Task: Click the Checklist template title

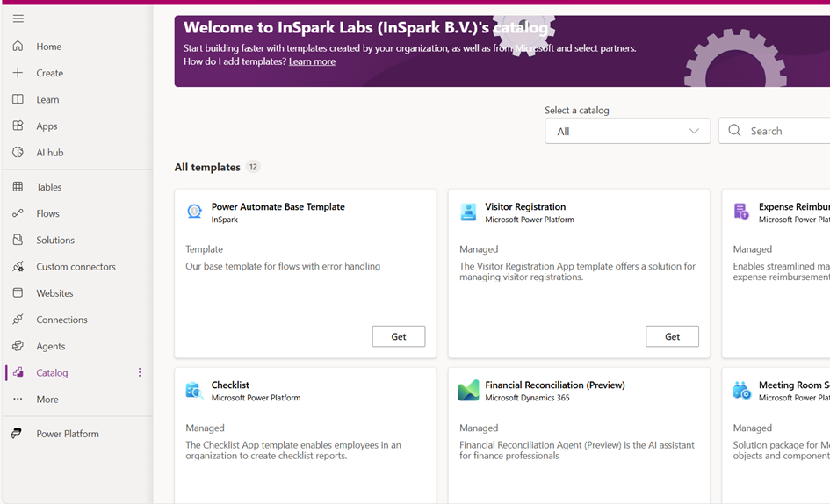Action: pos(230,385)
